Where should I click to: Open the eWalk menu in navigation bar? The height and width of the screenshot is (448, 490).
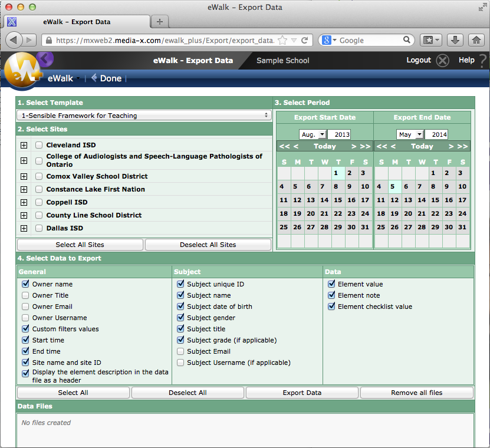(x=64, y=78)
